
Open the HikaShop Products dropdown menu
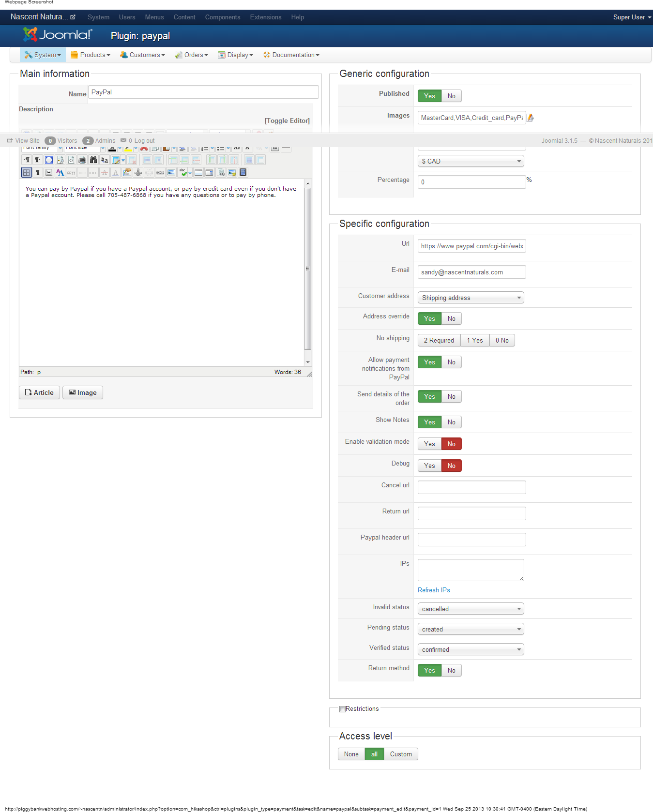click(x=91, y=55)
